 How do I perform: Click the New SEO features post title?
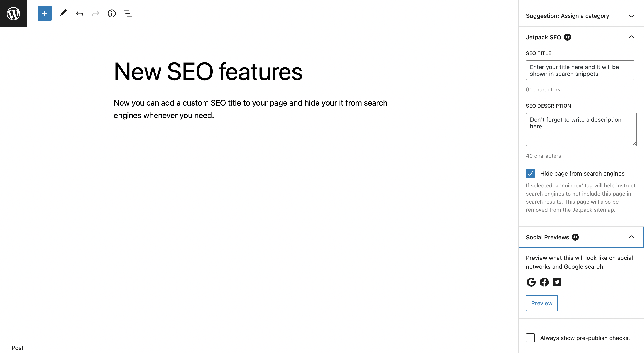(x=208, y=72)
